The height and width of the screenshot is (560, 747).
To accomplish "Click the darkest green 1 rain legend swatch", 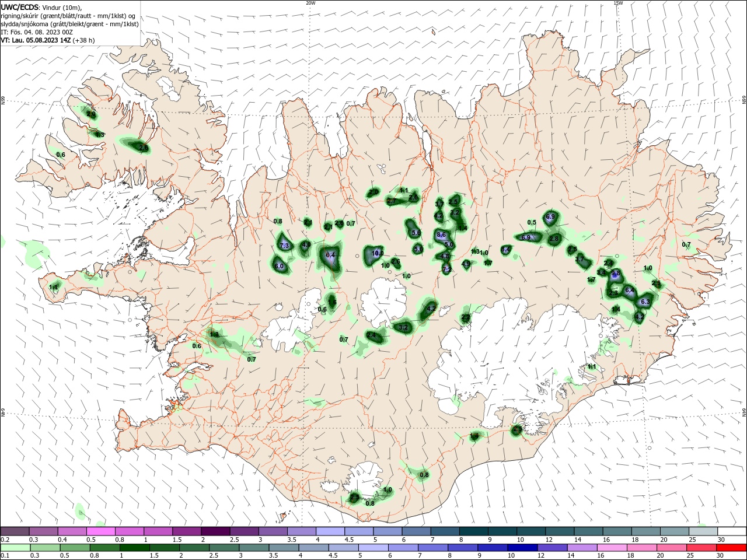I will click(134, 548).
